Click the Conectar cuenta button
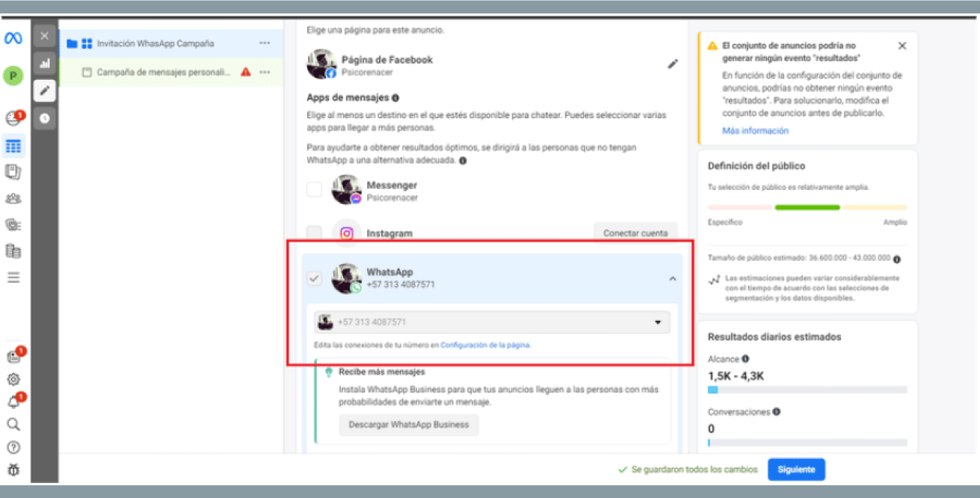980x498 pixels. tap(635, 233)
